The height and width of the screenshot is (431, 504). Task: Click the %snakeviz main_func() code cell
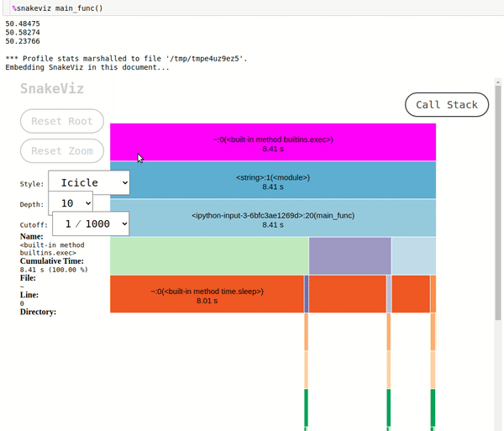pyautogui.click(x=252, y=8)
